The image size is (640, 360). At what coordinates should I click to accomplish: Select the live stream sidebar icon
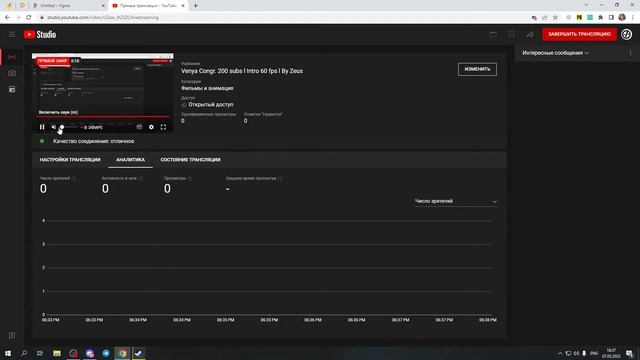tap(12, 57)
